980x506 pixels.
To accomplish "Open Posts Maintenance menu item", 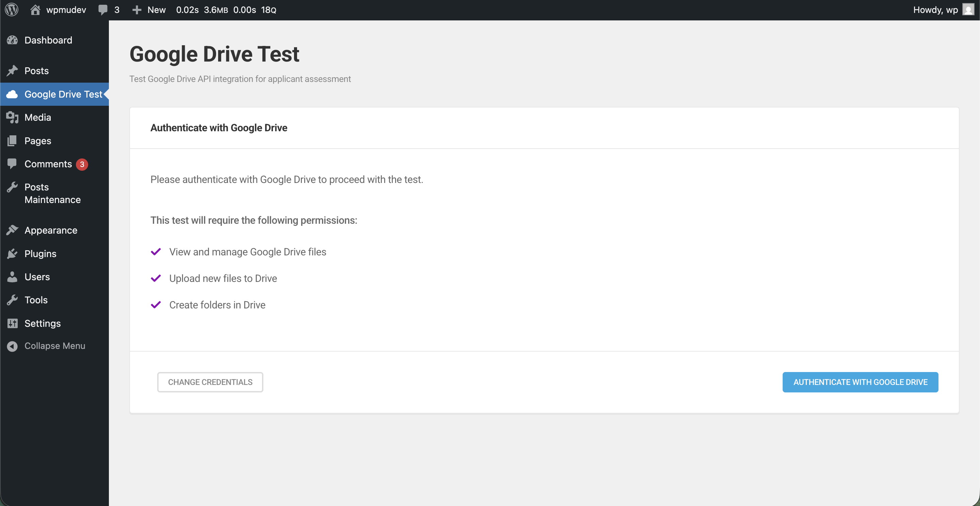I will (x=54, y=193).
